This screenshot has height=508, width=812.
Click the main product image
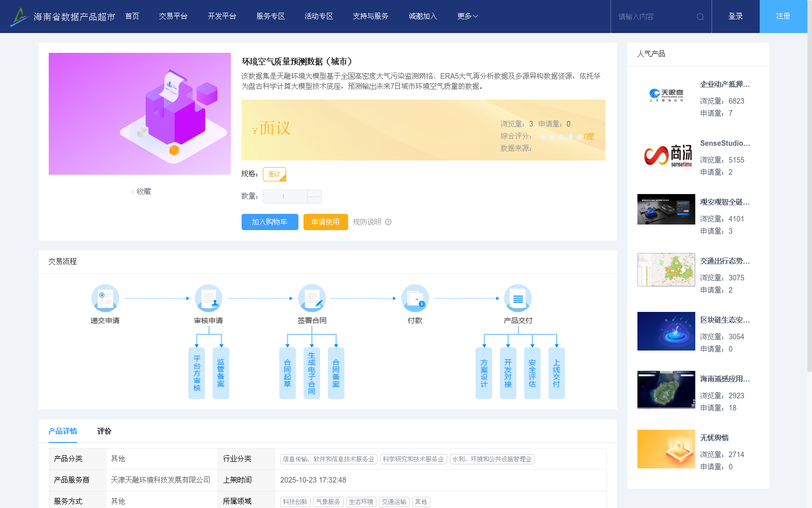point(140,114)
